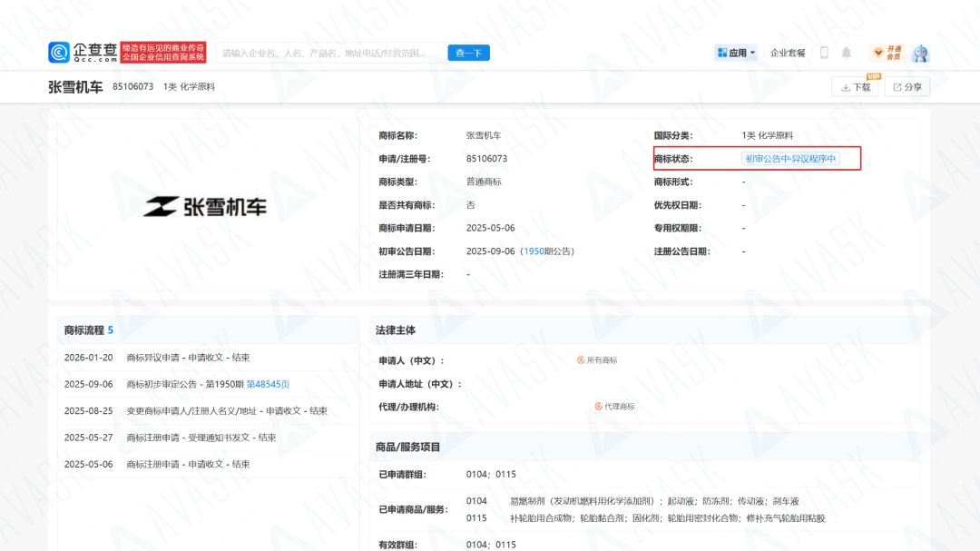Click the Qcc.com logo icon
Screen dimensions: 980x551
[x=59, y=53]
